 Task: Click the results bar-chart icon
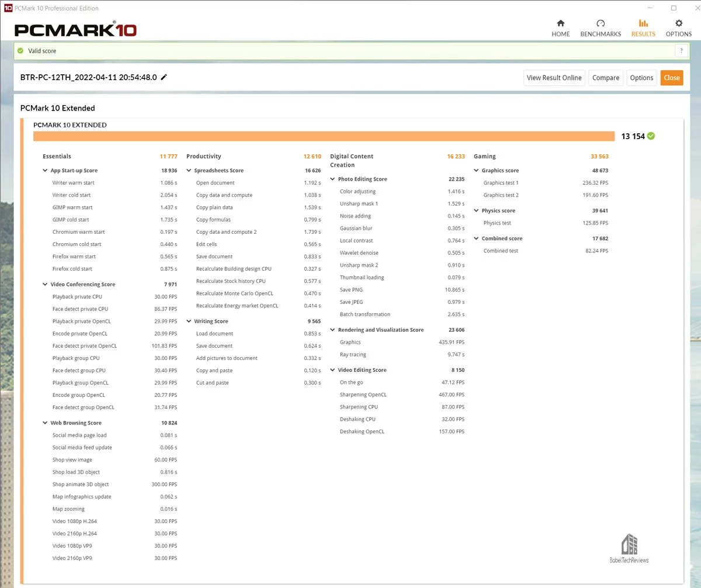643,23
